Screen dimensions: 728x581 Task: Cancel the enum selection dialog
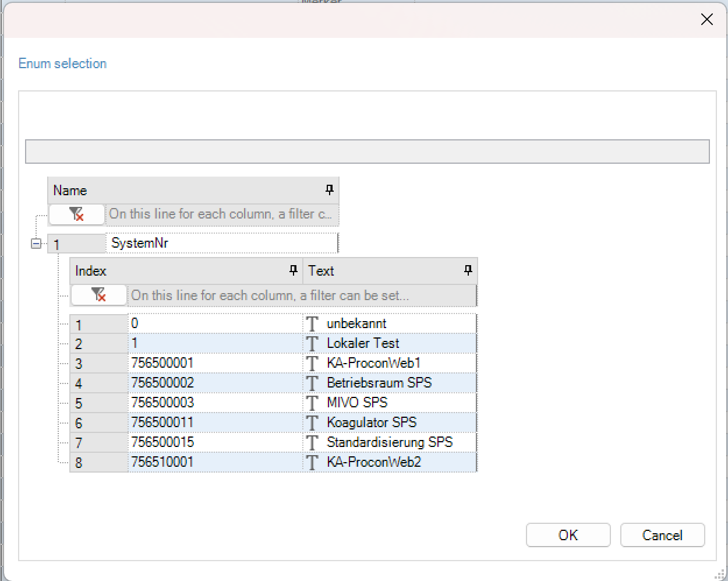(x=662, y=535)
